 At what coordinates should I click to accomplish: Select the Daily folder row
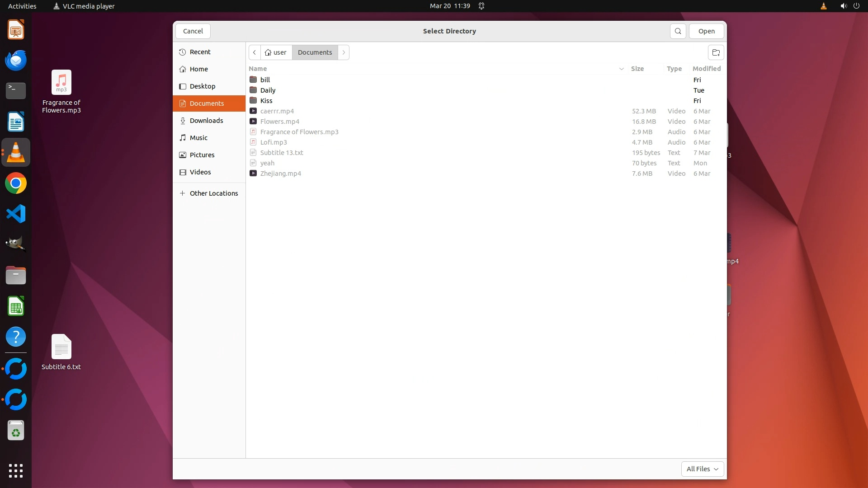pos(268,90)
